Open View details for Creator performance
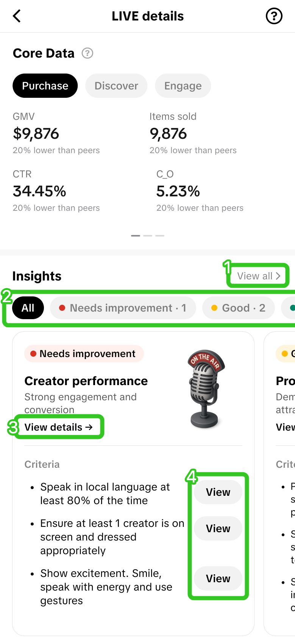 59,427
